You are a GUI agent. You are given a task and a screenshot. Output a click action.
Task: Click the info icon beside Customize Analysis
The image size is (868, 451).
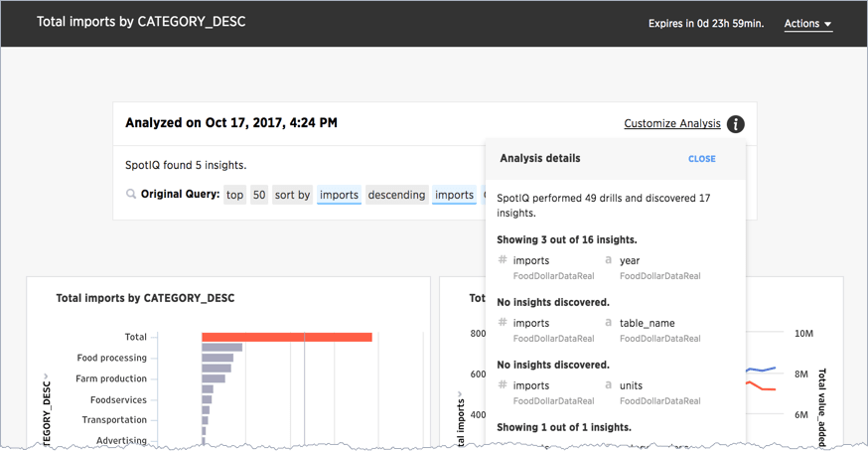[x=735, y=124]
